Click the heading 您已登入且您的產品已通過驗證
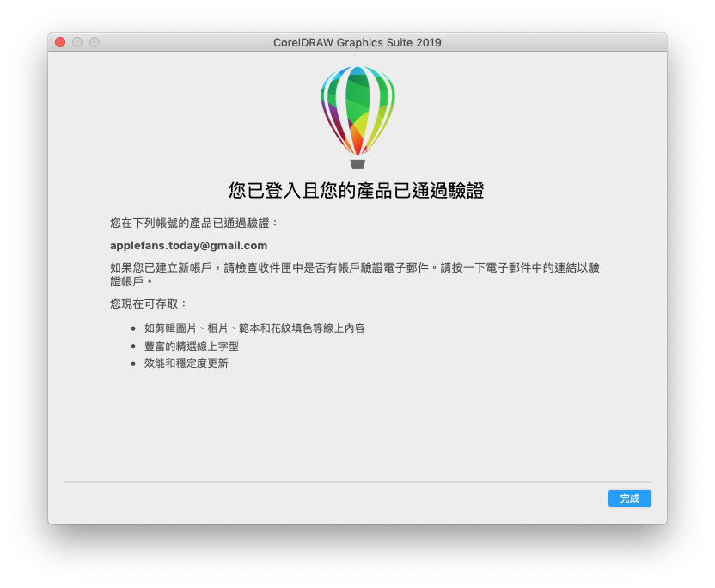Screen dimensions: 715x588 tap(356, 191)
